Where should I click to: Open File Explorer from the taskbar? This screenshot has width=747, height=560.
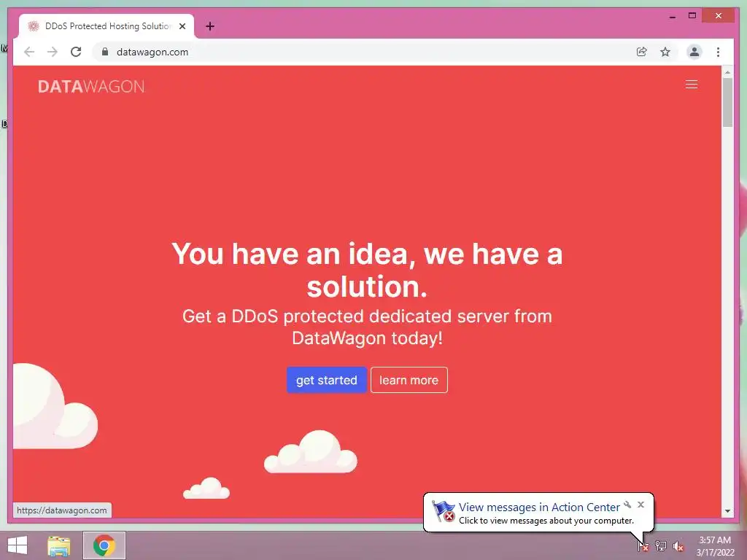point(58,545)
